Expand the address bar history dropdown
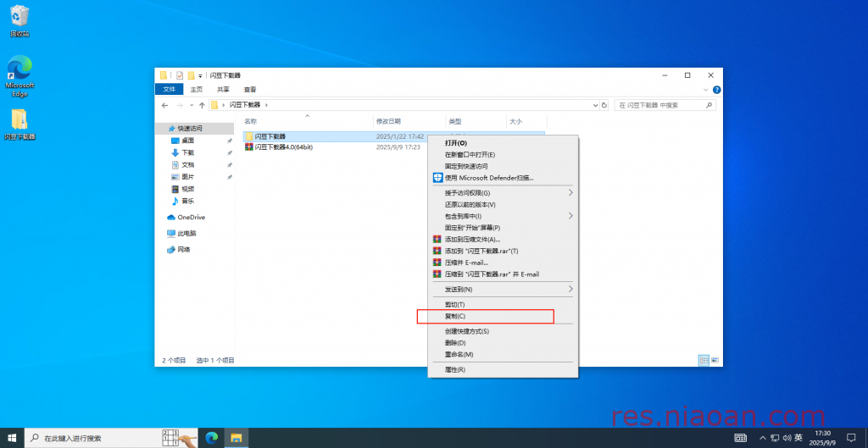The width and height of the screenshot is (868, 448). click(x=596, y=105)
